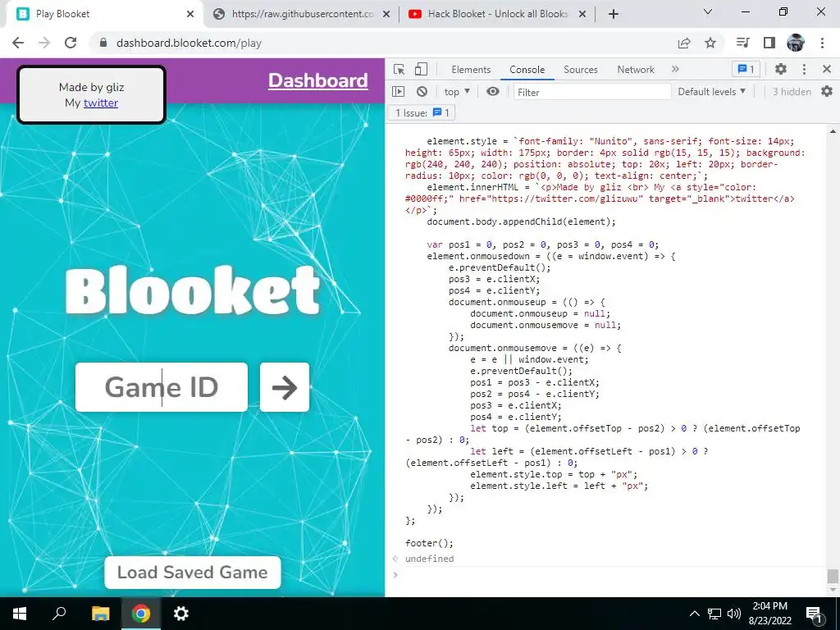Open Default levels dropdown

(x=712, y=92)
